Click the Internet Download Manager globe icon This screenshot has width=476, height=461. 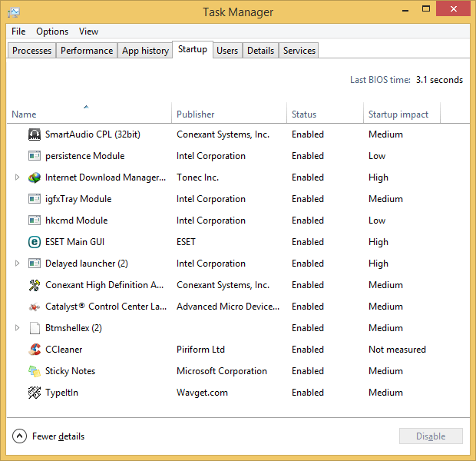(x=35, y=177)
